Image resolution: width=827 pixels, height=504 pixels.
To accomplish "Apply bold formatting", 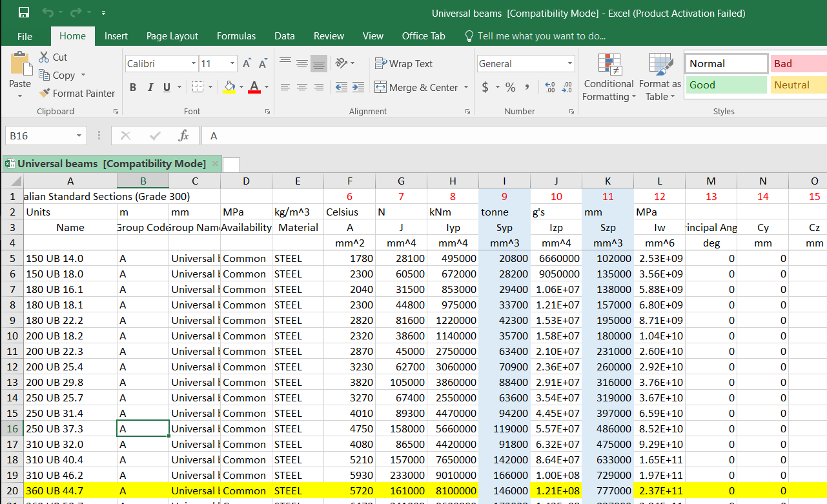I will [x=133, y=87].
